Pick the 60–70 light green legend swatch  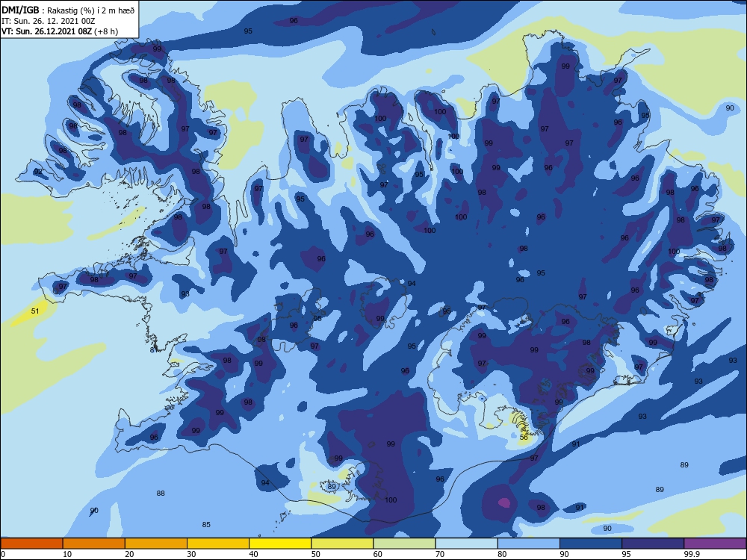click(404, 544)
